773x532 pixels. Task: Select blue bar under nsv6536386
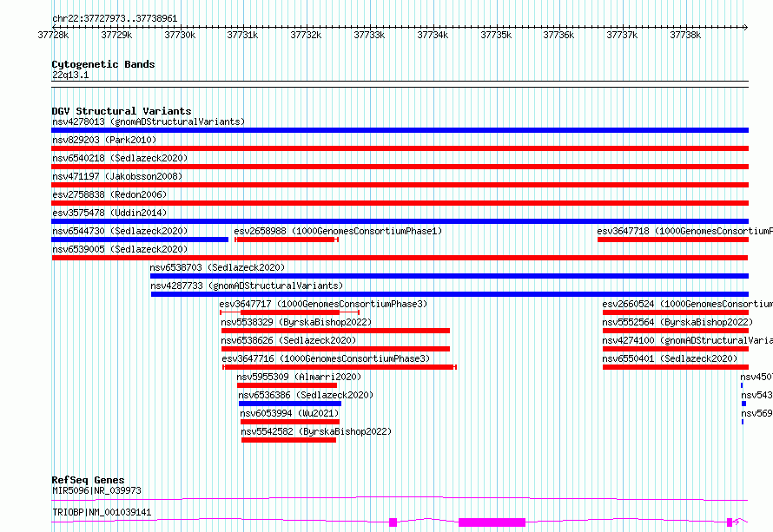[290, 404]
